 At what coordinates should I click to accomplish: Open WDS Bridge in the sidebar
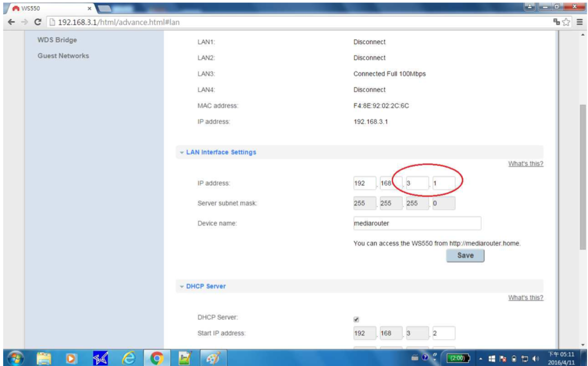point(57,40)
